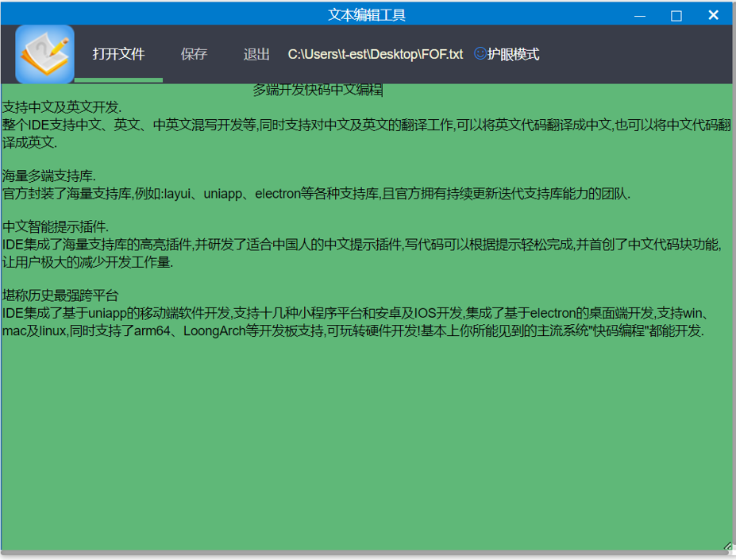Click the heading 海量多端支持库.
Viewport: 736px width, 560px height.
pos(48,176)
